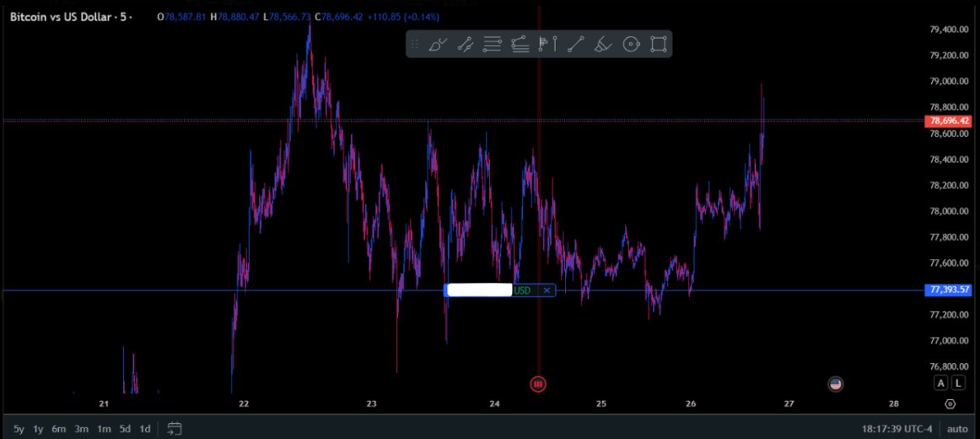Select the Circle shape tool
The image size is (980, 439).
click(x=631, y=45)
